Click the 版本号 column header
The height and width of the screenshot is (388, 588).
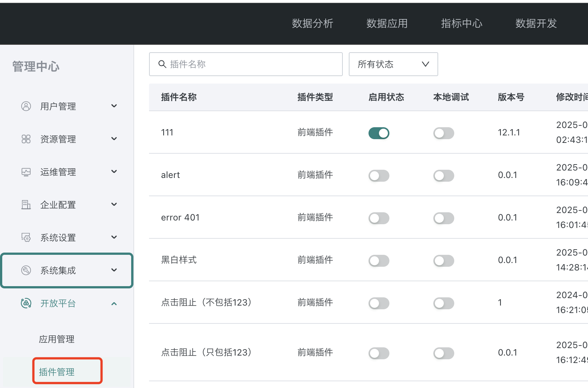[x=511, y=97]
